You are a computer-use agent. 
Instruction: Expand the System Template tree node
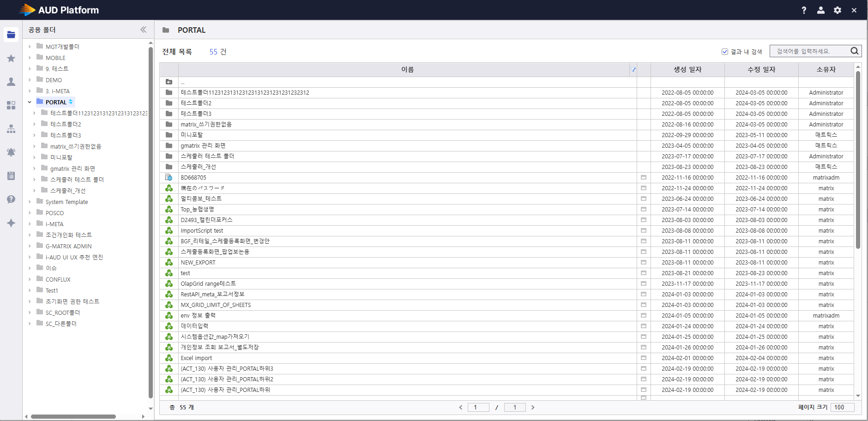(30, 202)
